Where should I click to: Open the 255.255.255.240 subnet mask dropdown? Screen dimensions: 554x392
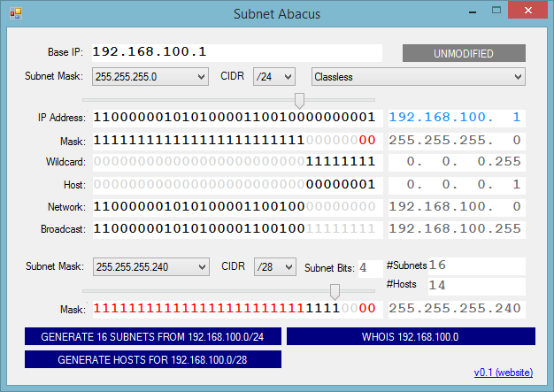[x=150, y=266]
